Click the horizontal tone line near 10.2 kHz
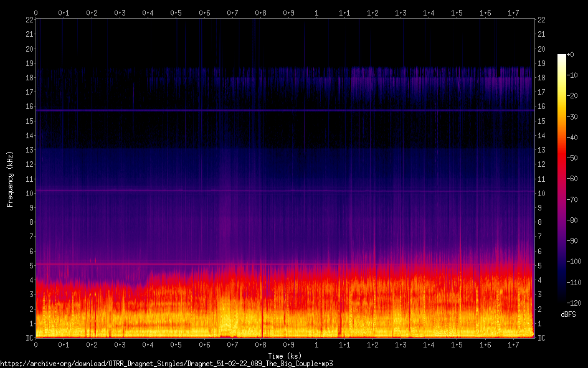 pyautogui.click(x=285, y=191)
